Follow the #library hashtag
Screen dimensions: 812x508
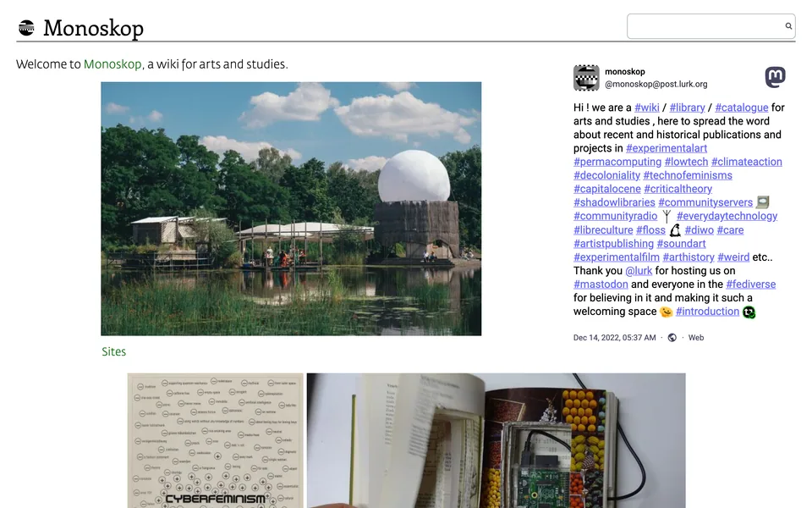click(x=687, y=108)
